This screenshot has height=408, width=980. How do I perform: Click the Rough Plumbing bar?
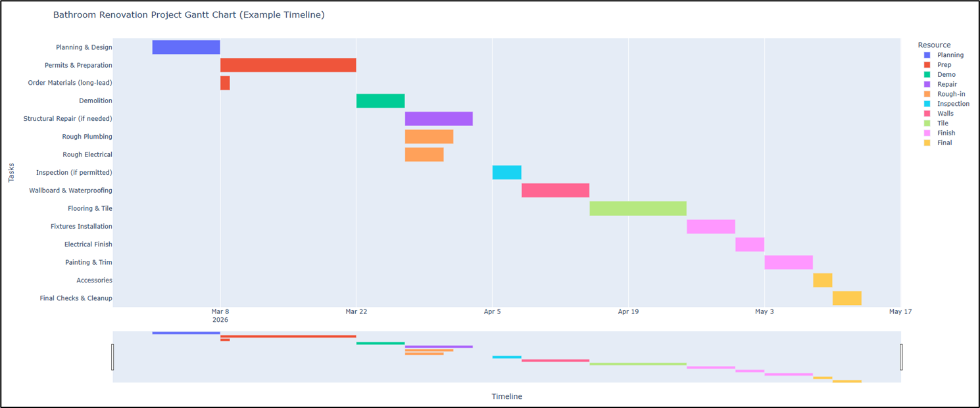429,137
